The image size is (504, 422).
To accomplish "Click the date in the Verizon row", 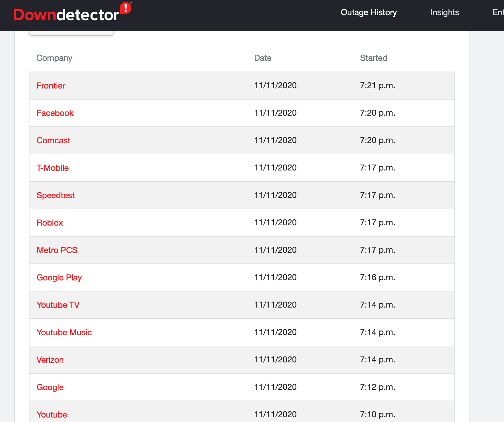I will [x=275, y=360].
